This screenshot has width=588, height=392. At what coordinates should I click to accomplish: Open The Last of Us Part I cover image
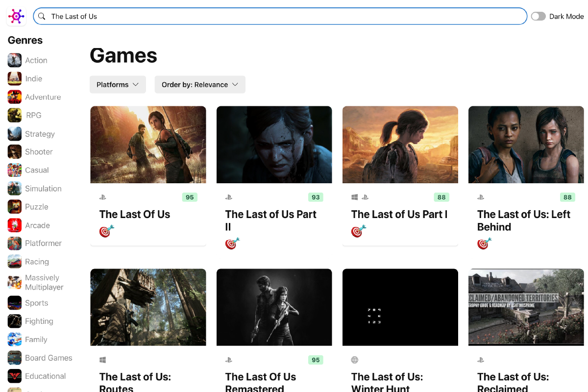tap(400, 145)
